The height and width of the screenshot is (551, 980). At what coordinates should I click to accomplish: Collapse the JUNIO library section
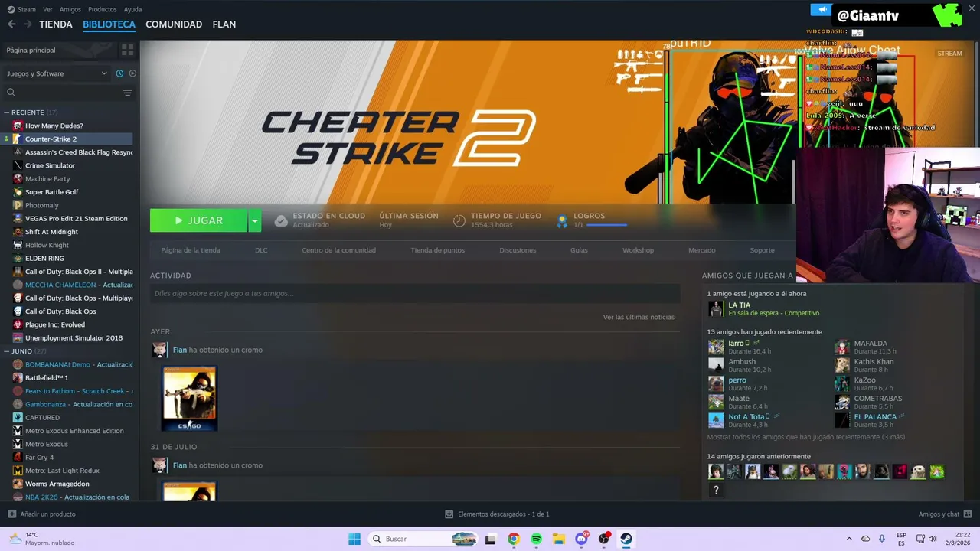tap(6, 351)
